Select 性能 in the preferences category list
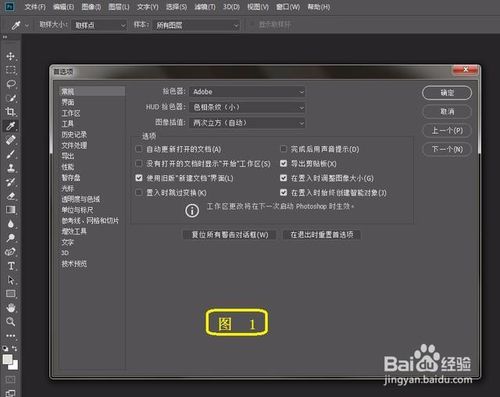This screenshot has width=500, height=397. point(68,167)
